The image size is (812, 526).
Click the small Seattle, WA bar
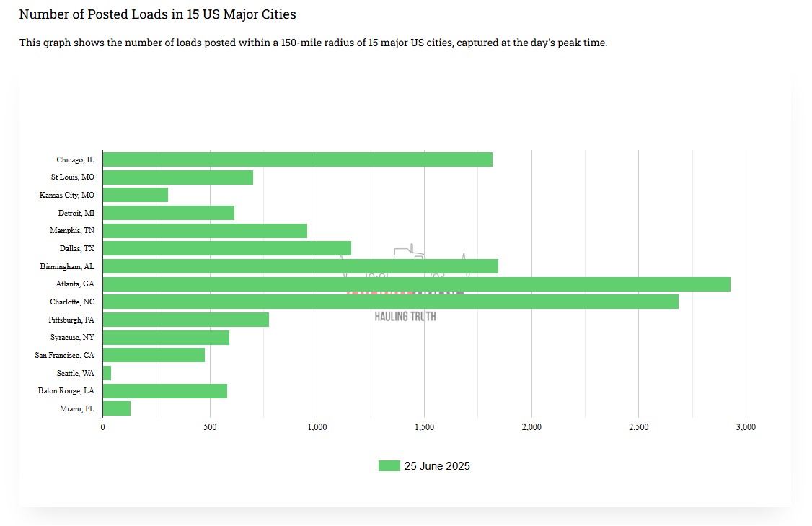click(107, 373)
